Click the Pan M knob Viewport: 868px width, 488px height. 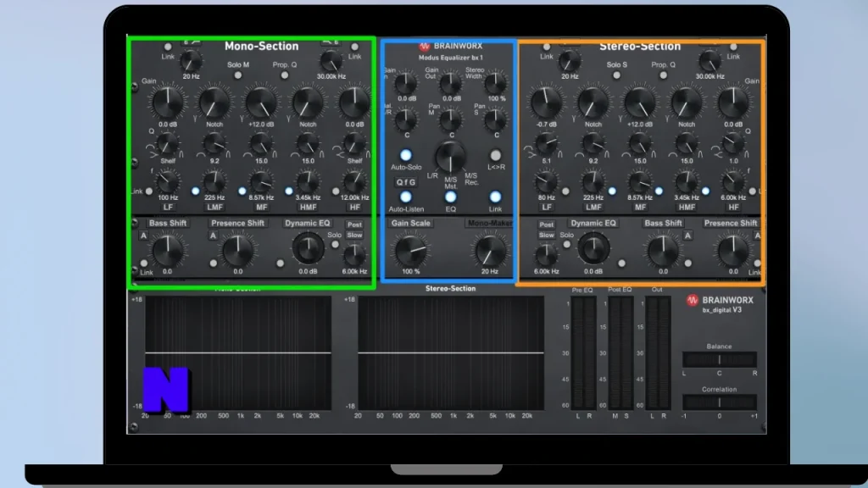(x=451, y=119)
